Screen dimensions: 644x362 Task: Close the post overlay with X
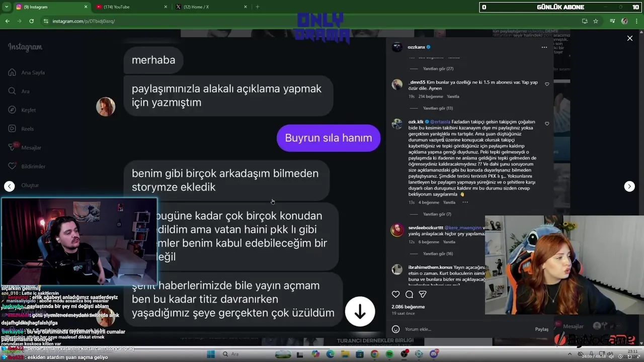click(630, 38)
